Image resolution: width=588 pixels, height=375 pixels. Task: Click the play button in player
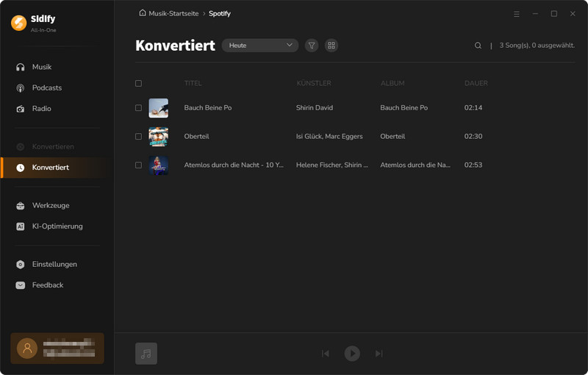(352, 354)
